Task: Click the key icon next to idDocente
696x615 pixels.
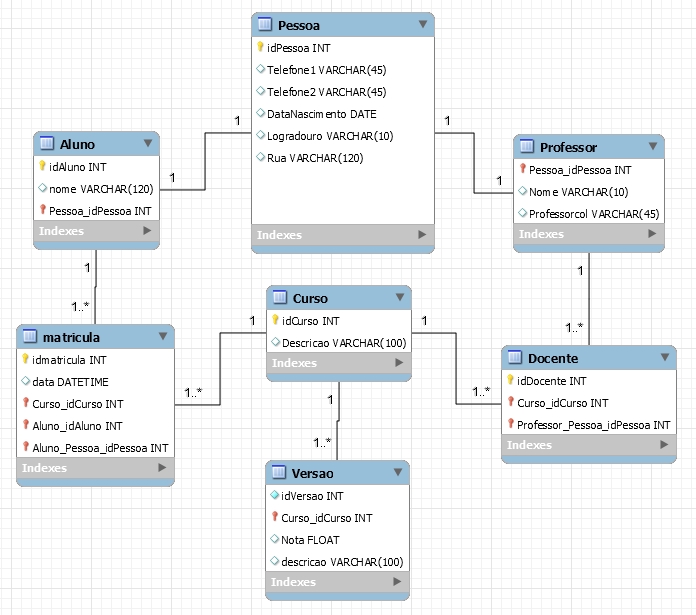Action: click(x=510, y=381)
